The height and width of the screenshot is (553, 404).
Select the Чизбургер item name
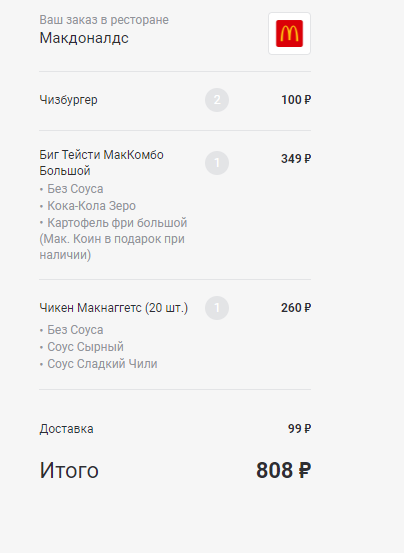[68, 100]
